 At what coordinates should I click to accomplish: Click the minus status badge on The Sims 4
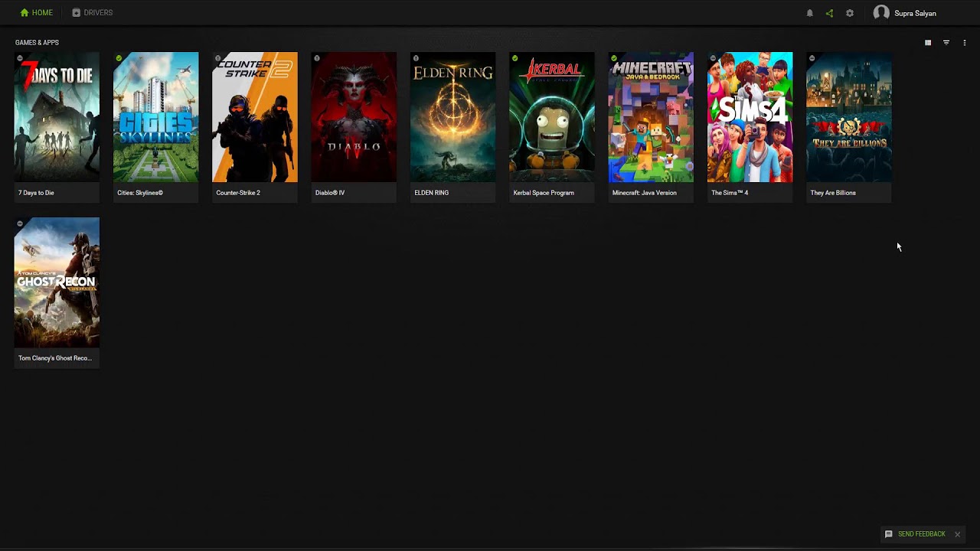click(714, 58)
